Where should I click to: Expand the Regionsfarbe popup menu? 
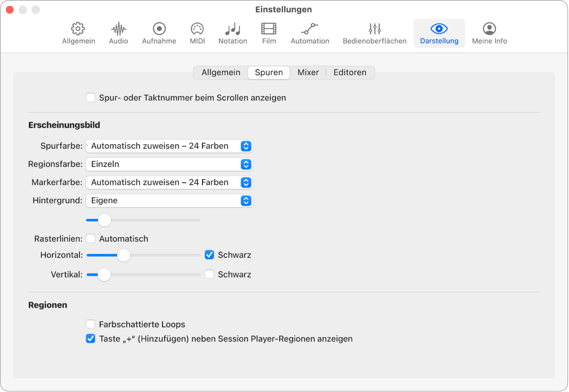pos(169,164)
